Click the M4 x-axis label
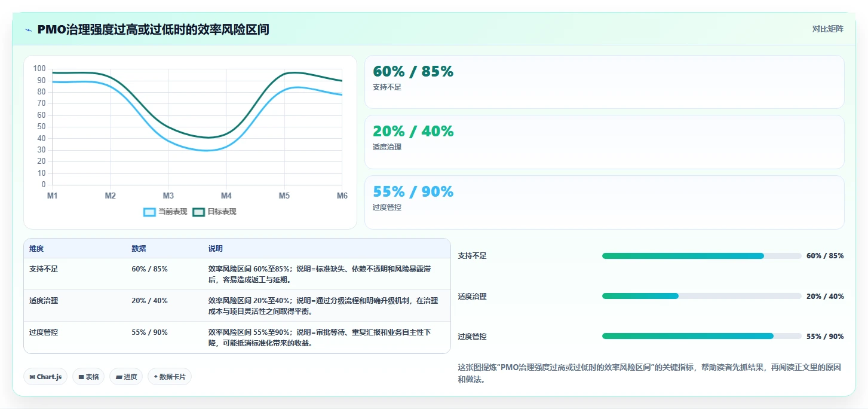868x409 pixels. [226, 196]
